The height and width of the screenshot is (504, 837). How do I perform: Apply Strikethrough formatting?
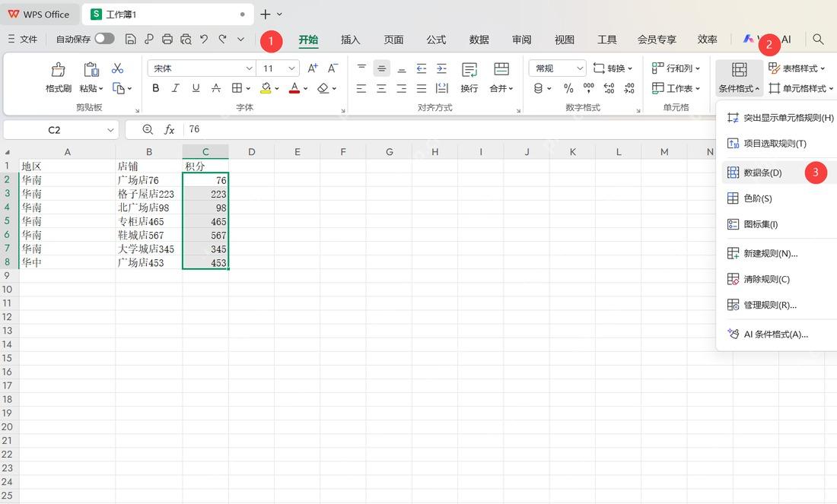click(215, 88)
